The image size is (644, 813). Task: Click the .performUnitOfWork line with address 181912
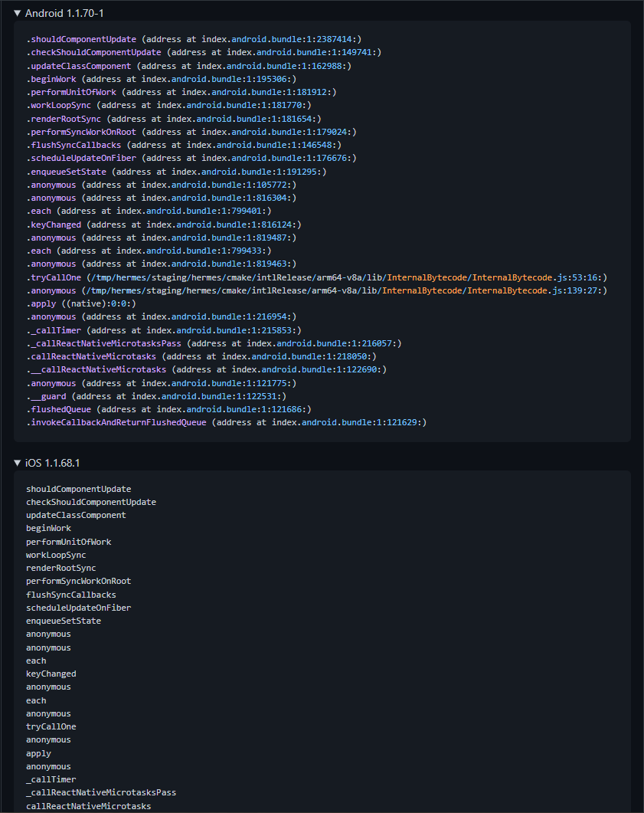pos(181,92)
